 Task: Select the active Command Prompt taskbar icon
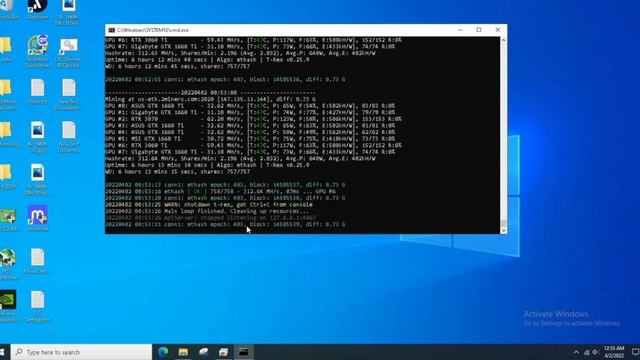pos(244,352)
